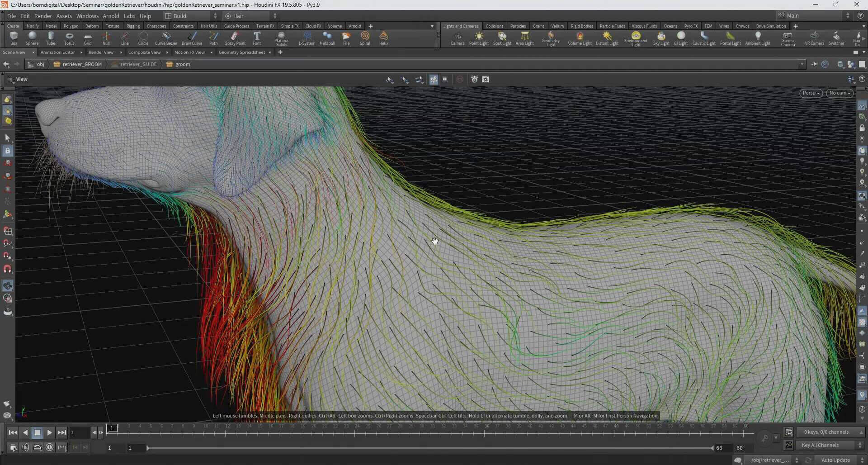Image resolution: width=868 pixels, height=465 pixels.
Task: Open the Persp viewport dropdown
Action: (x=811, y=93)
